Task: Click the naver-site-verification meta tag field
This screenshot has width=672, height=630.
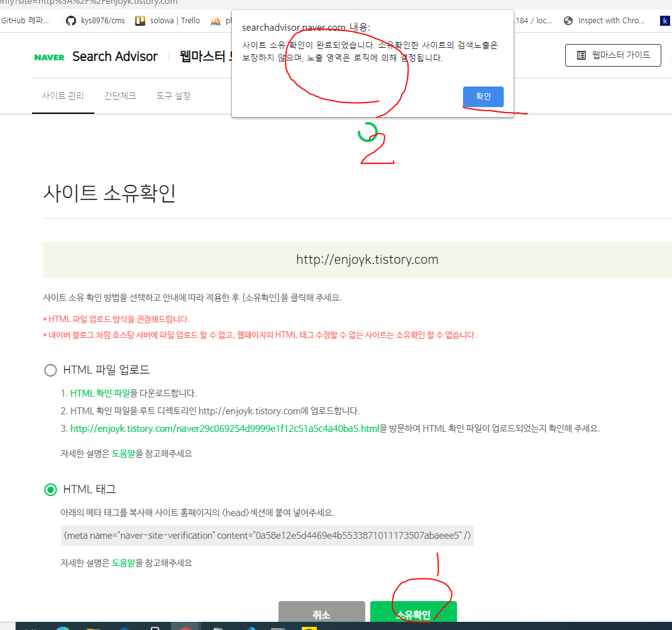Action: pyautogui.click(x=267, y=536)
